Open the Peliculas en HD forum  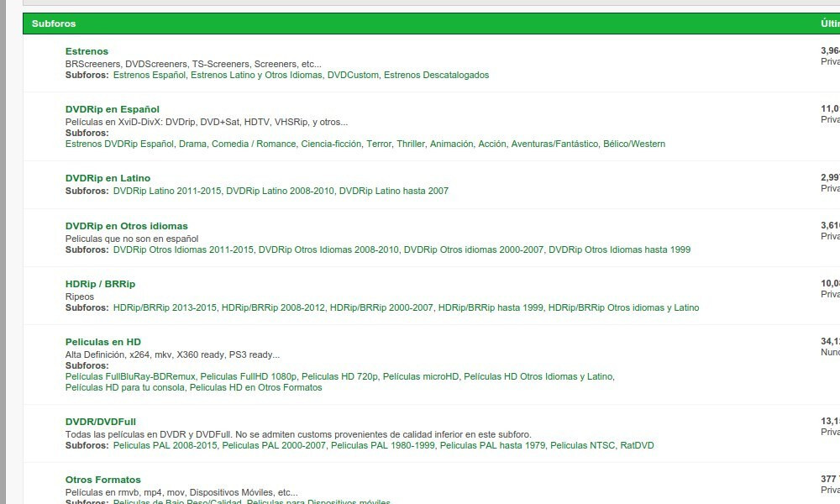point(102,342)
